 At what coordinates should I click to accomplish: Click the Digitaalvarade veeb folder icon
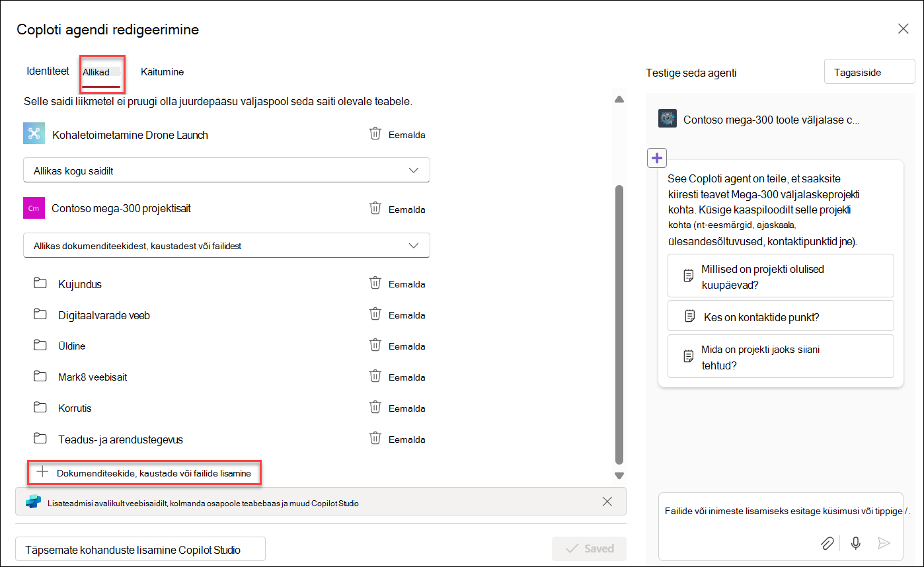tap(40, 315)
